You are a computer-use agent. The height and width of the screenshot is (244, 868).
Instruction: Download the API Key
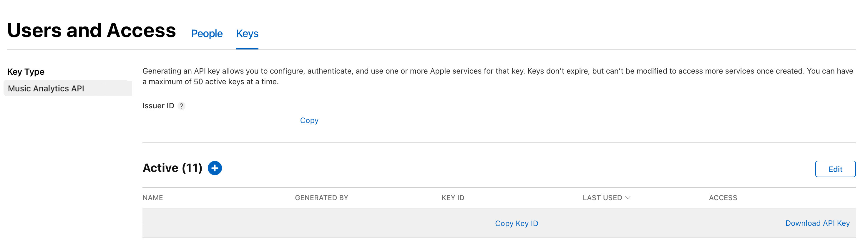coord(817,223)
